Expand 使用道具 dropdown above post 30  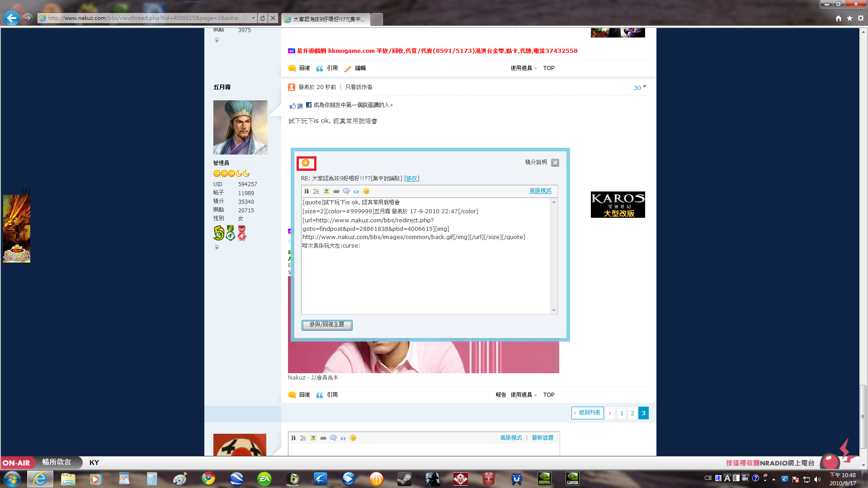(x=524, y=68)
